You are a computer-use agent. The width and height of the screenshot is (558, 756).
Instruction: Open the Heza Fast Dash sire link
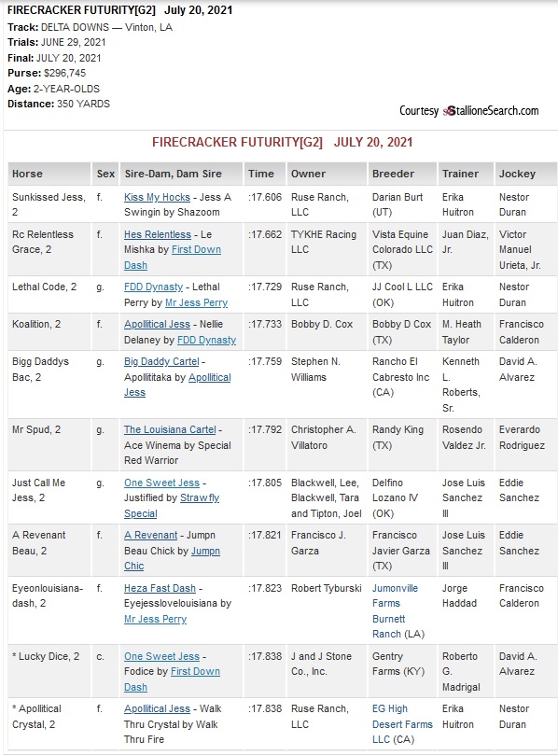(160, 588)
